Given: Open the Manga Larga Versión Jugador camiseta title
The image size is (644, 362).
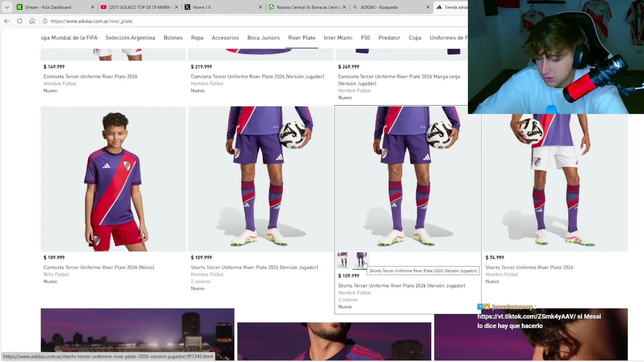Looking at the screenshot, I should 399,80.
